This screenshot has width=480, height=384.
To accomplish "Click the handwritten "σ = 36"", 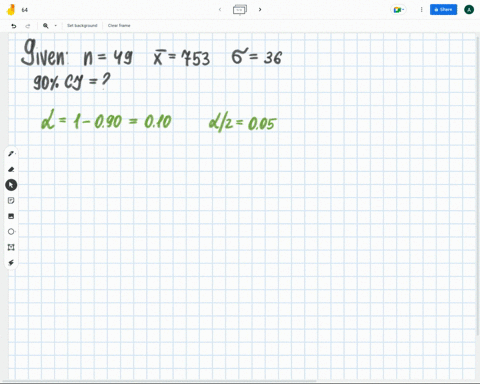I will pyautogui.click(x=257, y=57).
